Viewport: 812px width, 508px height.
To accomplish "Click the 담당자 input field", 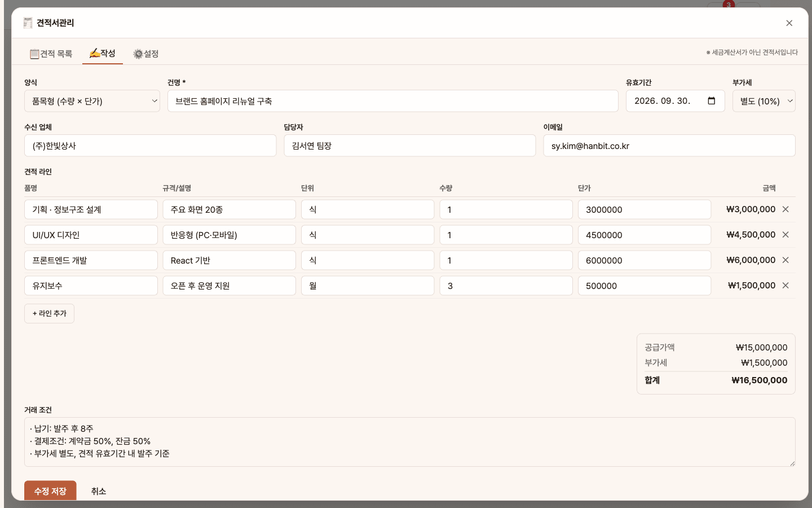I will tap(410, 146).
